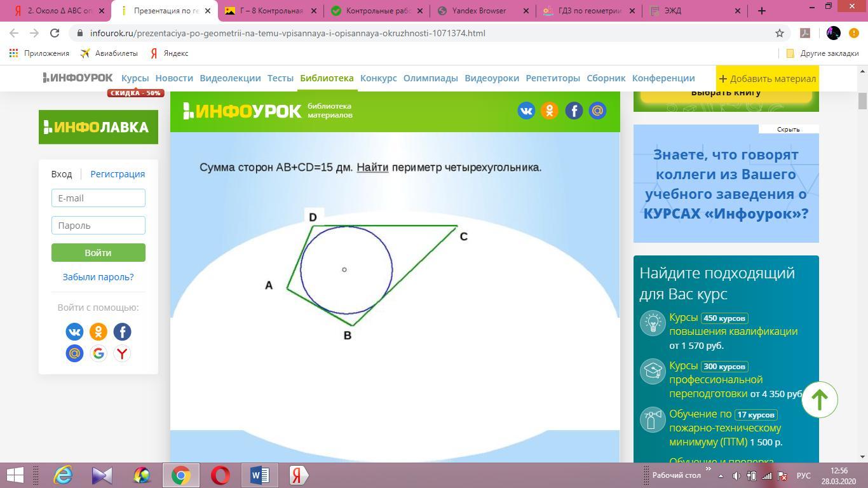Open Новости in site navigation
The image size is (868, 488).
click(174, 78)
